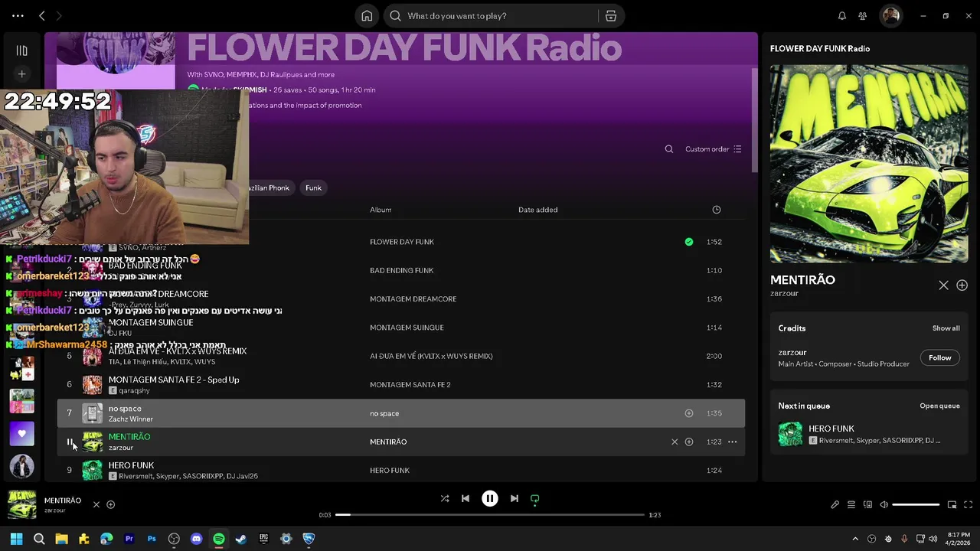Open the Custom order sort dropdown
This screenshot has width=980, height=551.
[714, 149]
